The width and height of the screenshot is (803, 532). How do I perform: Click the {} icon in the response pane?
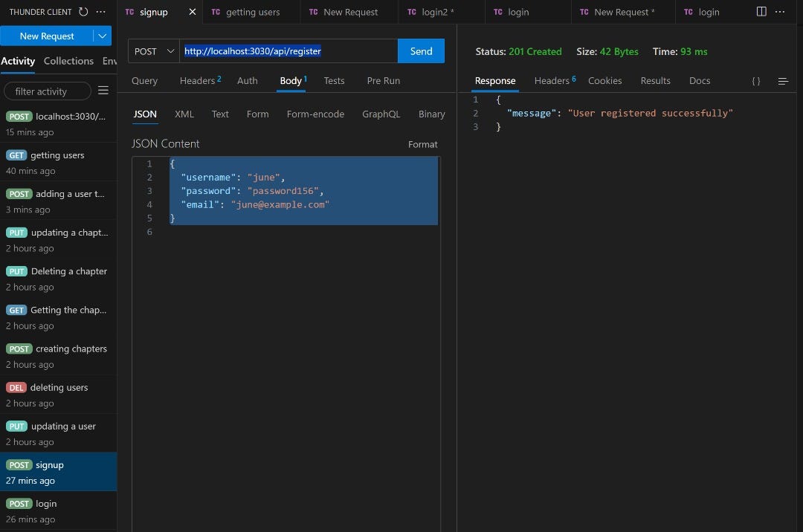coord(755,80)
